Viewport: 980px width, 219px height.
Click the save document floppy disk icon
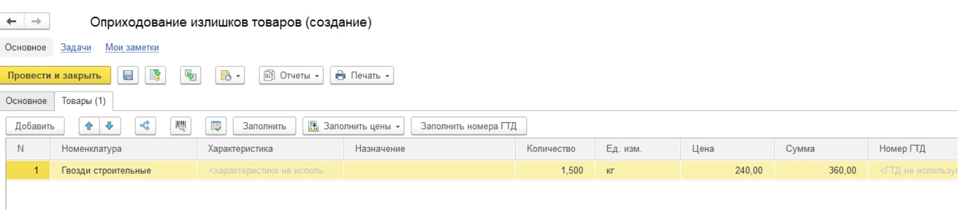click(x=128, y=75)
